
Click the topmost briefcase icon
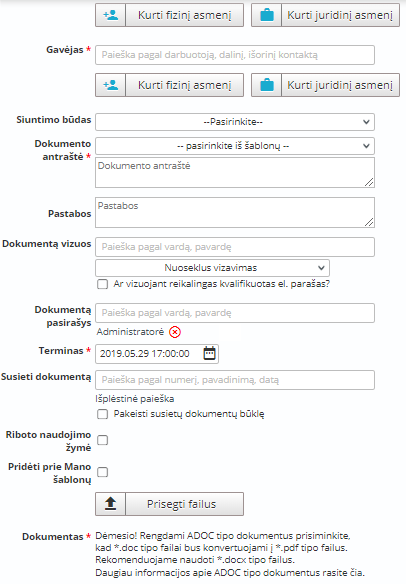[x=267, y=15]
